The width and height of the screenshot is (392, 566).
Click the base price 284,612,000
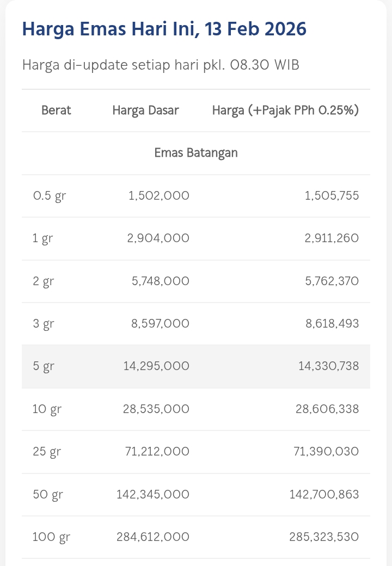153,537
